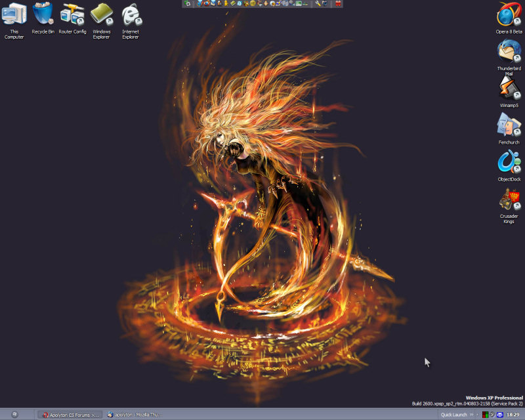
Task: Select the Recycle Bin icon
Action: click(x=43, y=15)
